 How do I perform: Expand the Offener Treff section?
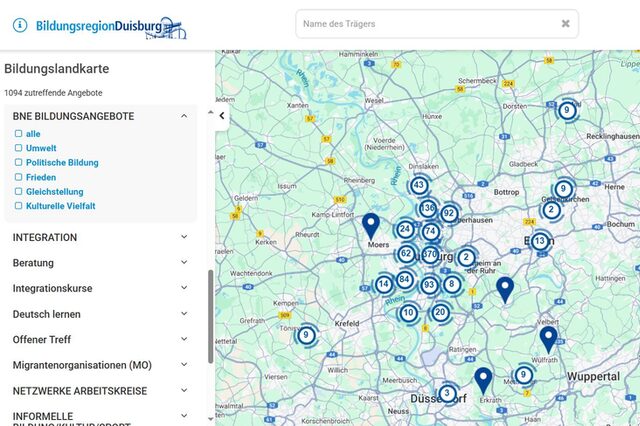100,339
